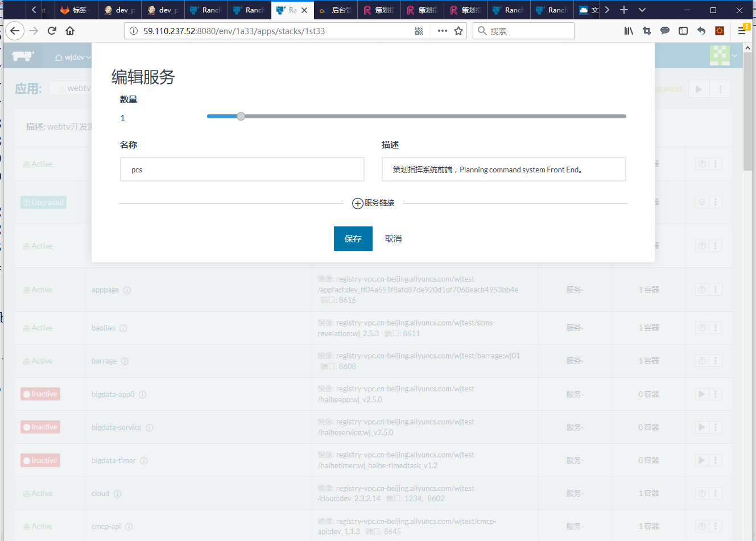Show site information for the address
The width and height of the screenshot is (756, 541).
point(134,31)
